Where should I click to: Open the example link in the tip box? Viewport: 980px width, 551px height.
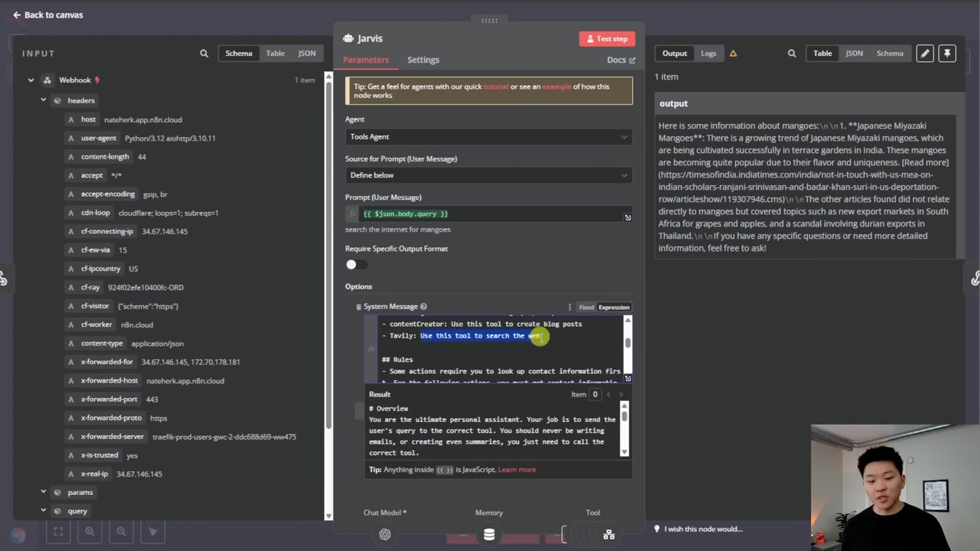pos(556,87)
